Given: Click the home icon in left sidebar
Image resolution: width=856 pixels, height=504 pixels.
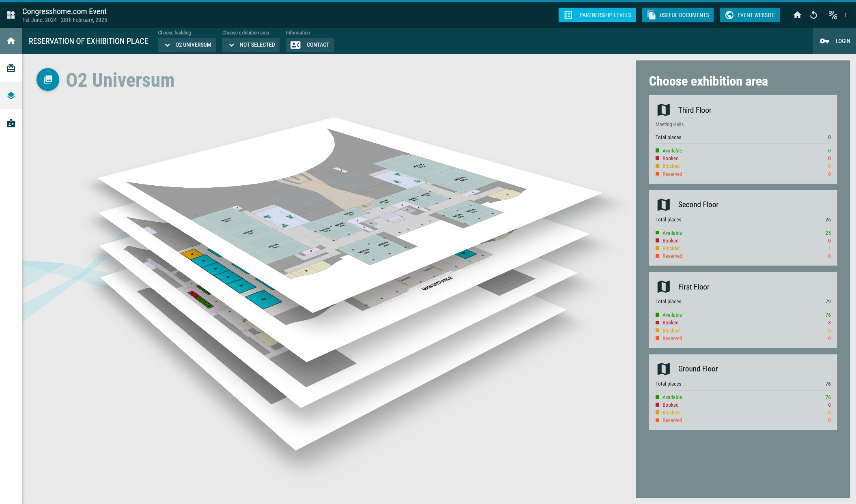Looking at the screenshot, I should (11, 41).
